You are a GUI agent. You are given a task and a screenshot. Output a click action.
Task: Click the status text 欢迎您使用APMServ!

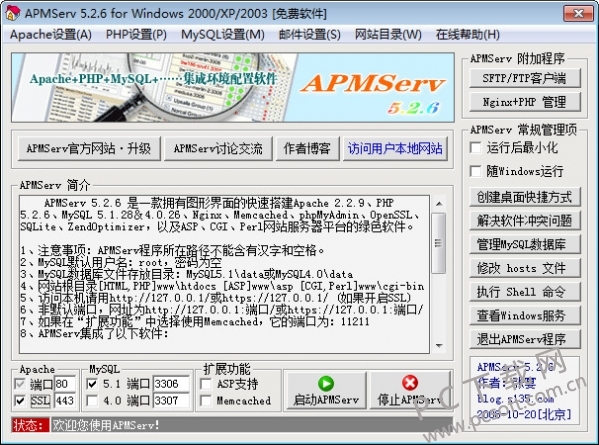106,425
